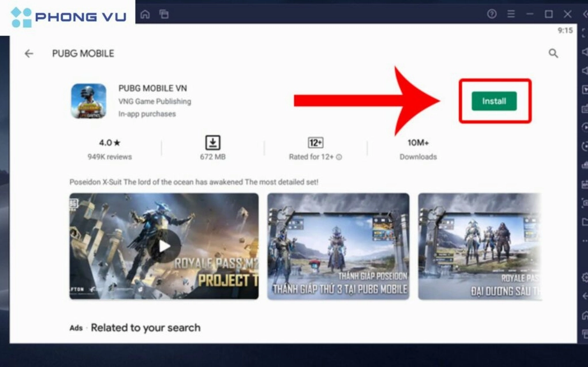Go back using the arrow beside PUBG MOBILE
This screenshot has height=367, width=588.
tap(28, 53)
